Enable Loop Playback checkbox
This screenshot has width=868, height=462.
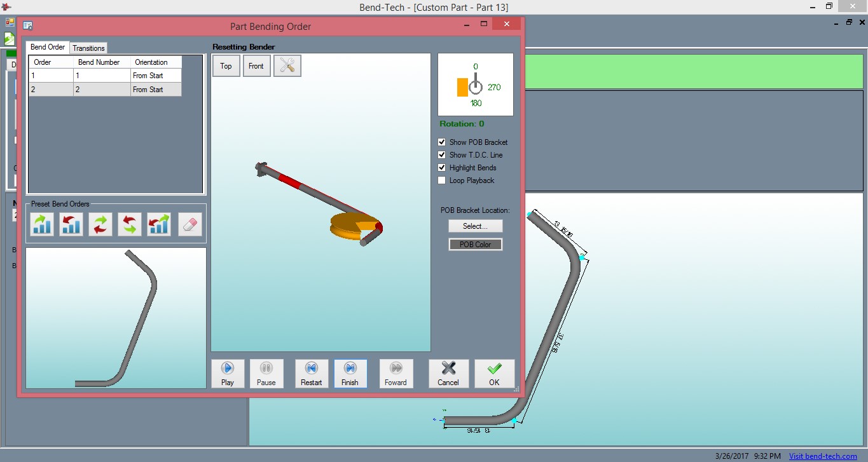pos(442,180)
